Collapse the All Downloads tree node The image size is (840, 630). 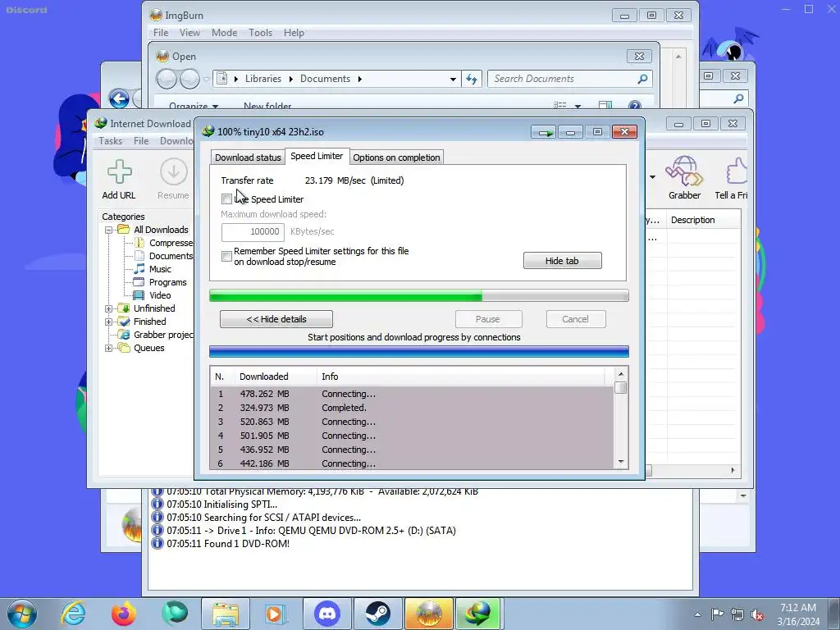point(109,230)
